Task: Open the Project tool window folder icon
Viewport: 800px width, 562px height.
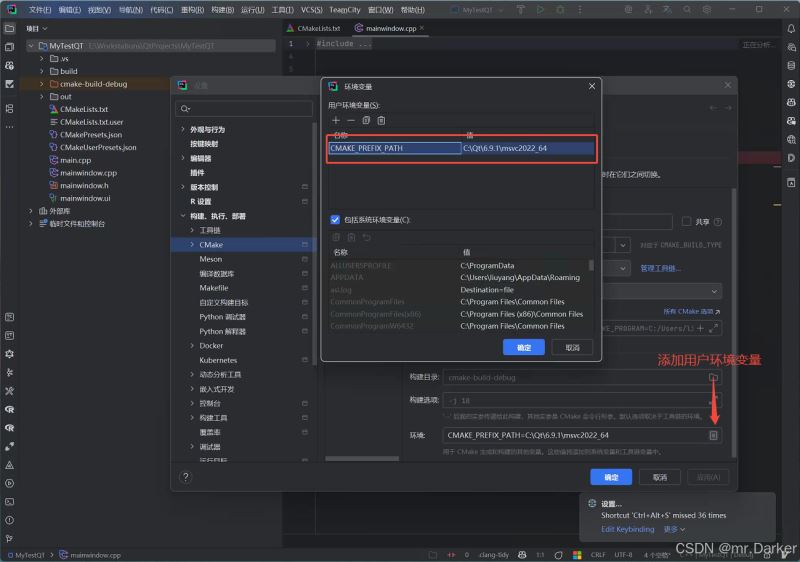Action: tap(9, 29)
